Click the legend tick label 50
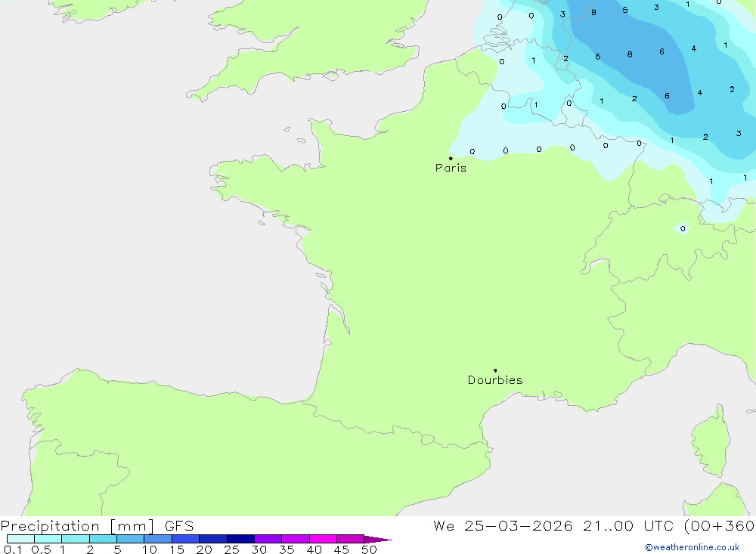756x554 pixels. (369, 549)
